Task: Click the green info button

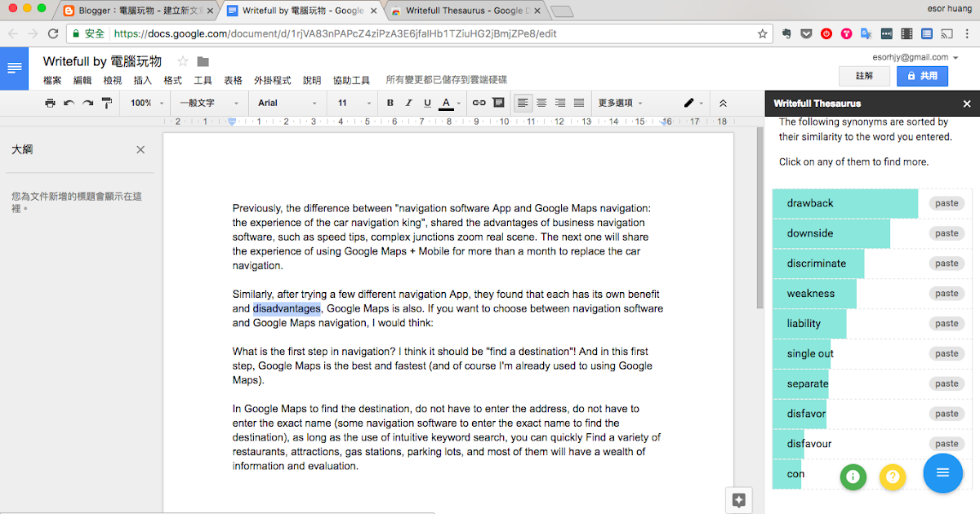Action: [x=853, y=477]
